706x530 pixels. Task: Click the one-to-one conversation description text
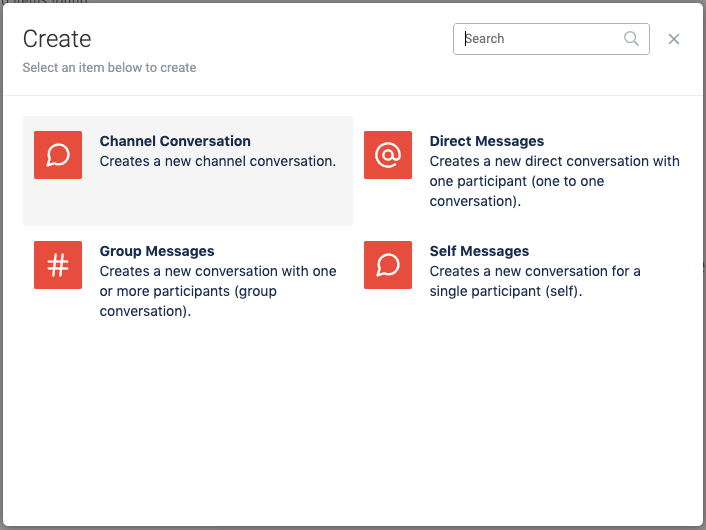coord(554,181)
